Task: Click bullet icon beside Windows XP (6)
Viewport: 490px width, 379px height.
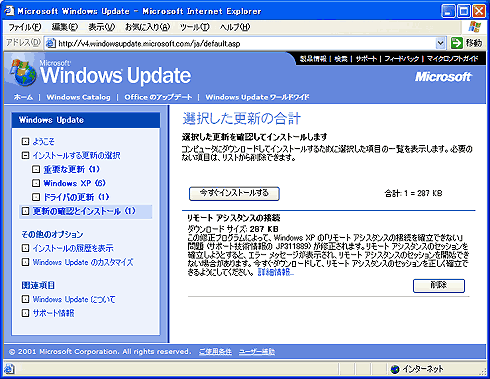Action: pos(36,183)
